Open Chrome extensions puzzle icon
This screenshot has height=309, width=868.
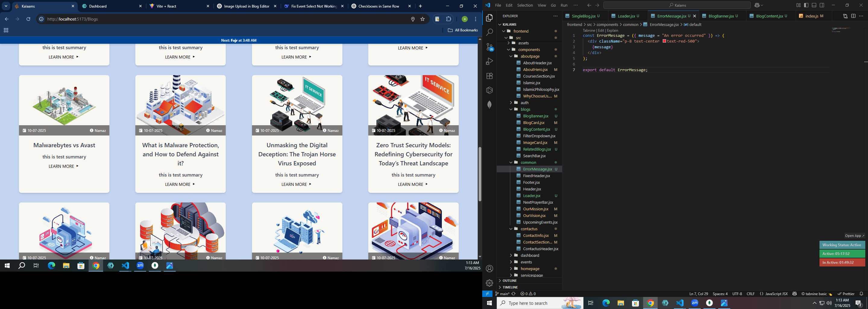pos(448,19)
